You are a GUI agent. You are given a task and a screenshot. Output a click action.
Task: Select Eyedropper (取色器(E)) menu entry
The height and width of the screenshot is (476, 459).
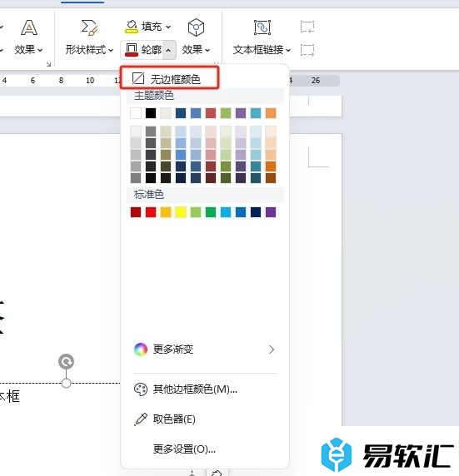[205, 419]
